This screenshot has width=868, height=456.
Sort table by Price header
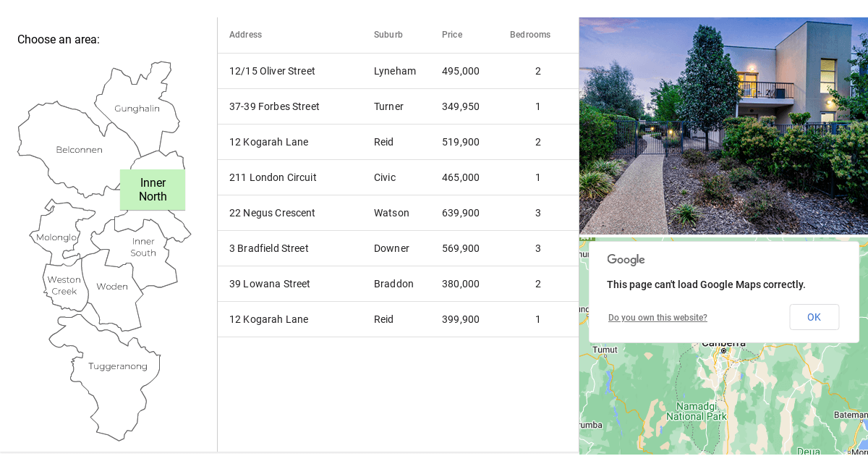point(451,35)
